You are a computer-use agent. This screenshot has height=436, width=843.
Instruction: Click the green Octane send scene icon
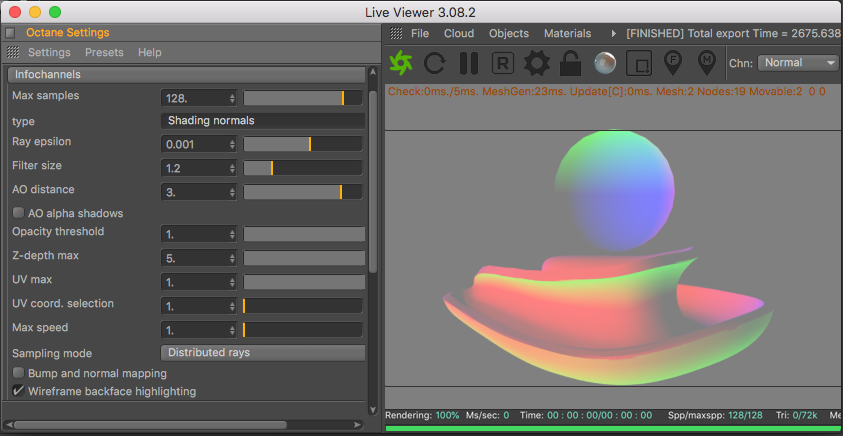click(x=401, y=63)
